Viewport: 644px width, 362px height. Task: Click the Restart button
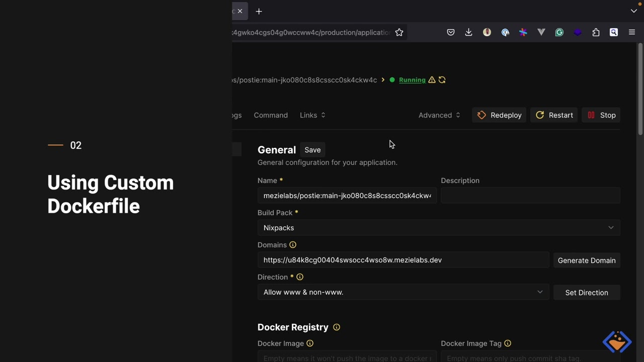554,115
